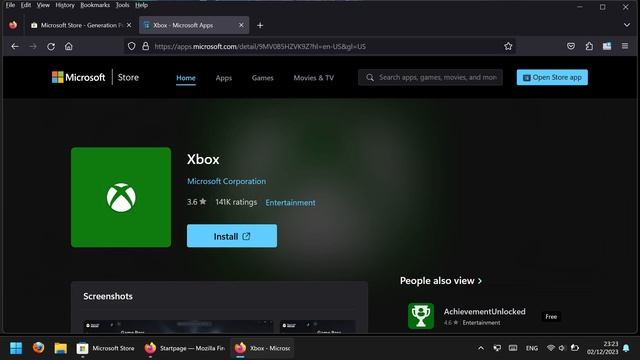Open the History menu
Image resolution: width=640 pixels, height=360 pixels.
click(65, 5)
